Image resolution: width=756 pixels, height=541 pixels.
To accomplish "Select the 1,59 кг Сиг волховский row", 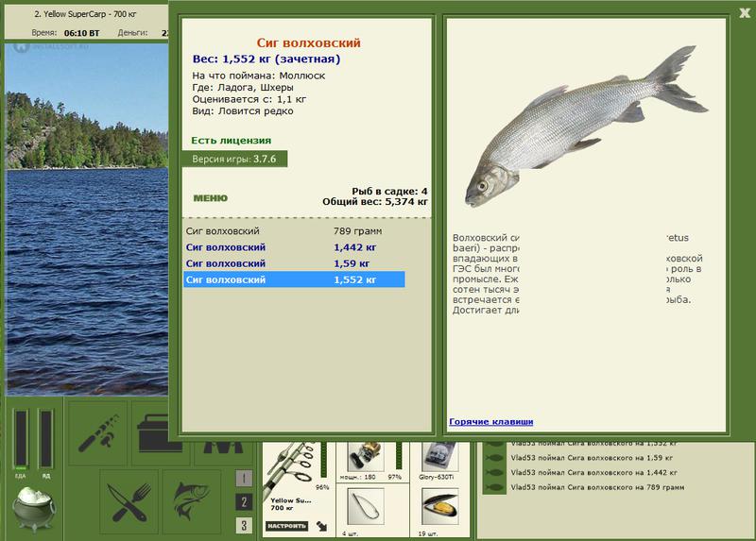I will click(x=294, y=263).
